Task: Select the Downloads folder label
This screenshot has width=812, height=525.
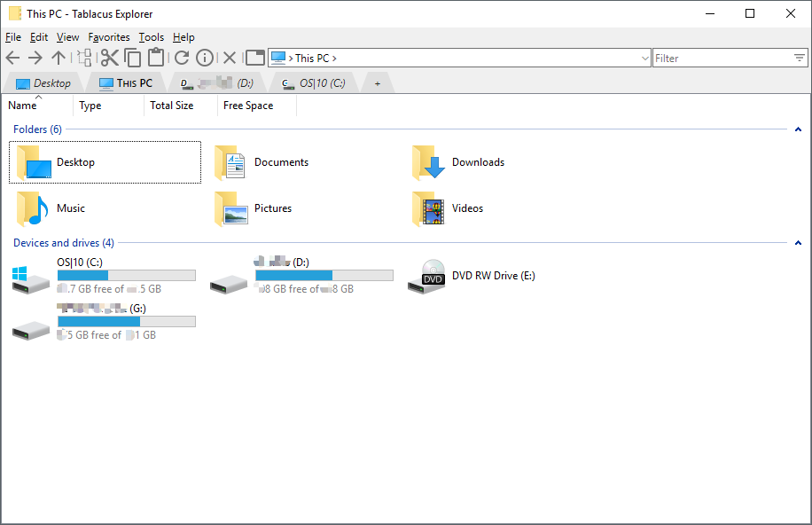Action: click(478, 163)
